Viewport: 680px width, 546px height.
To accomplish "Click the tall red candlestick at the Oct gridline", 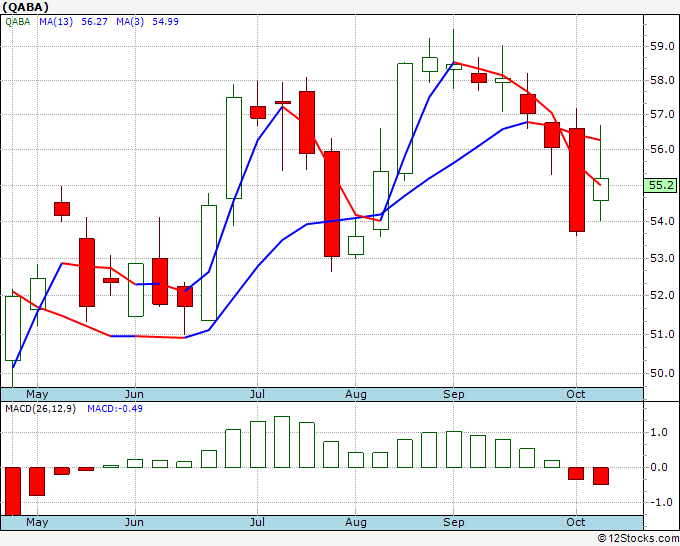I will pos(577,180).
